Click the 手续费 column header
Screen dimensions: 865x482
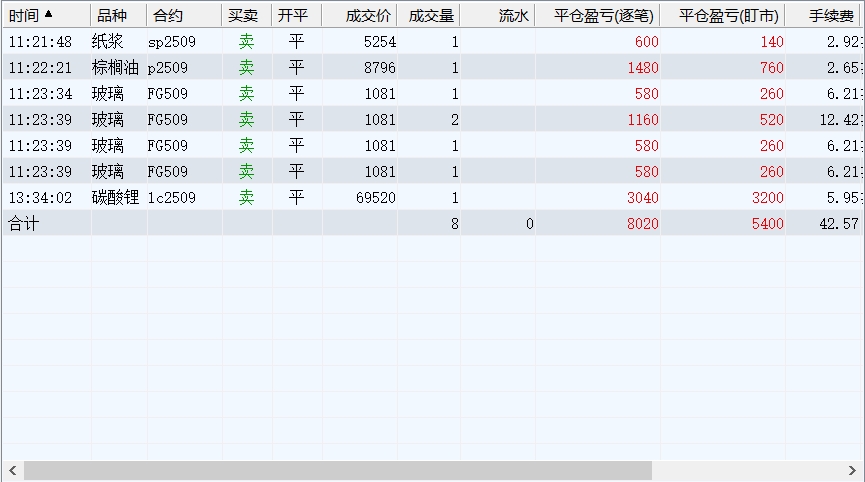(824, 15)
